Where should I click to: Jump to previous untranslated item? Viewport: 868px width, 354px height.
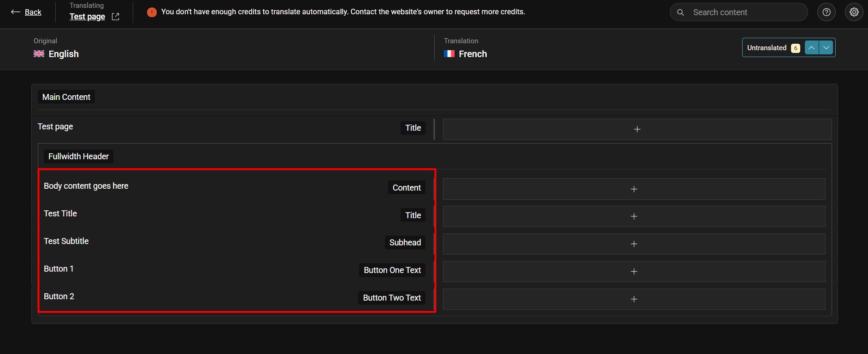[x=812, y=47]
